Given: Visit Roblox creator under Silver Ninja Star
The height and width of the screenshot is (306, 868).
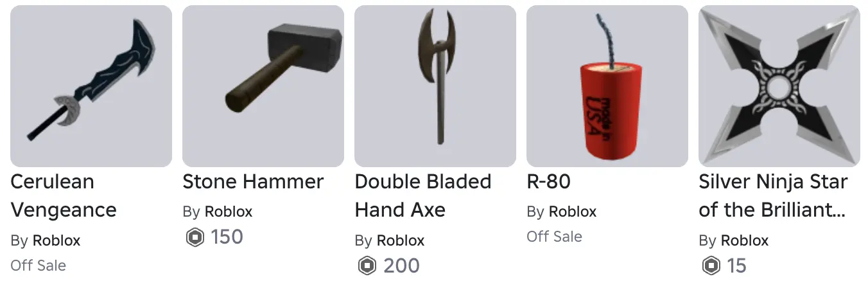Looking at the screenshot, I should (745, 240).
